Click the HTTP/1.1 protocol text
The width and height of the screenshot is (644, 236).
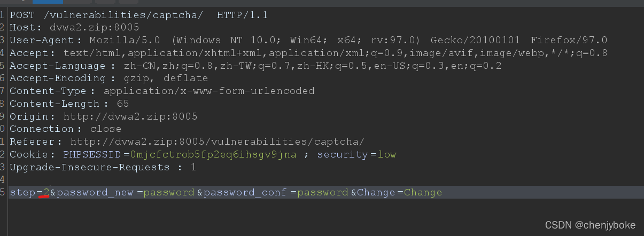tap(242, 15)
